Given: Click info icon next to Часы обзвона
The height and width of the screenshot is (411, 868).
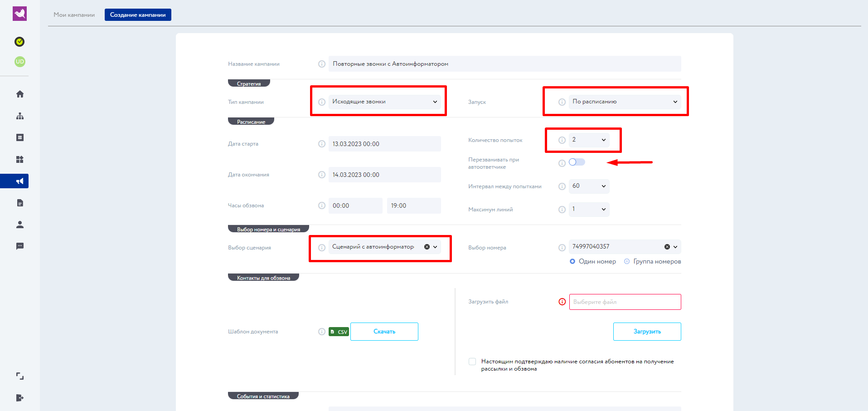Looking at the screenshot, I should 322,205.
